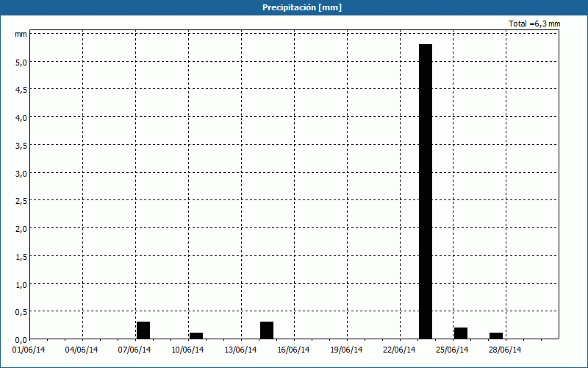Image resolution: width=588 pixels, height=368 pixels.
Task: Click the bar at 25/06/14
Action: click(461, 333)
